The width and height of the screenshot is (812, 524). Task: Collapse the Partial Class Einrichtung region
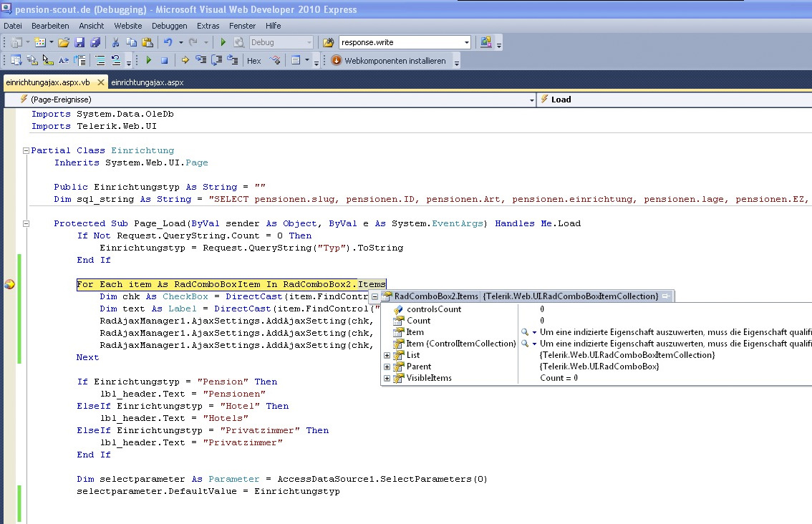pyautogui.click(x=26, y=150)
